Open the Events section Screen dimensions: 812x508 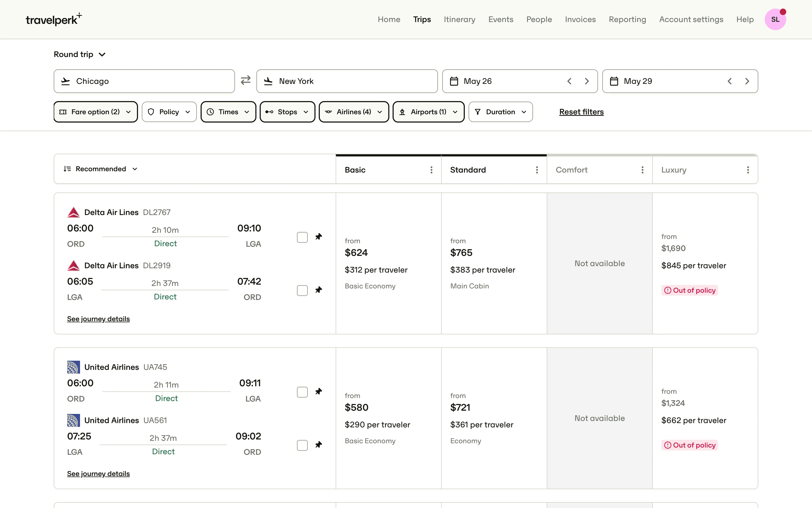pos(501,19)
